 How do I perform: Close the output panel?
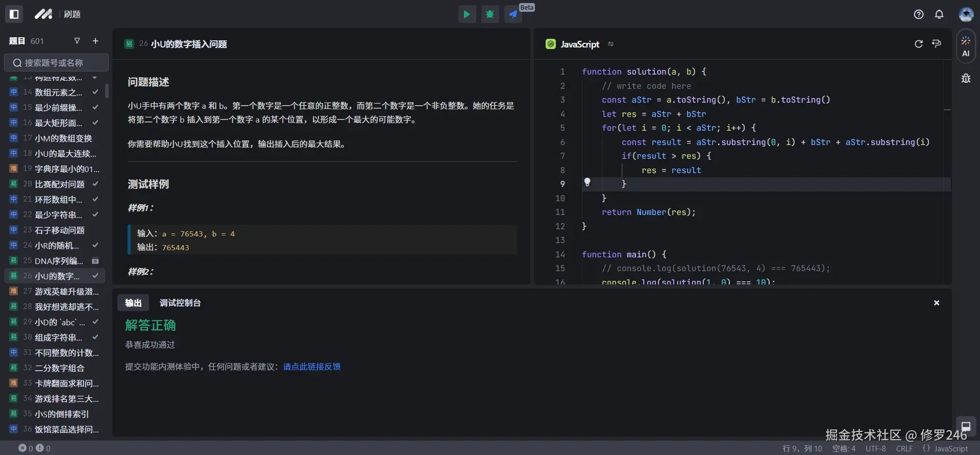pyautogui.click(x=937, y=303)
